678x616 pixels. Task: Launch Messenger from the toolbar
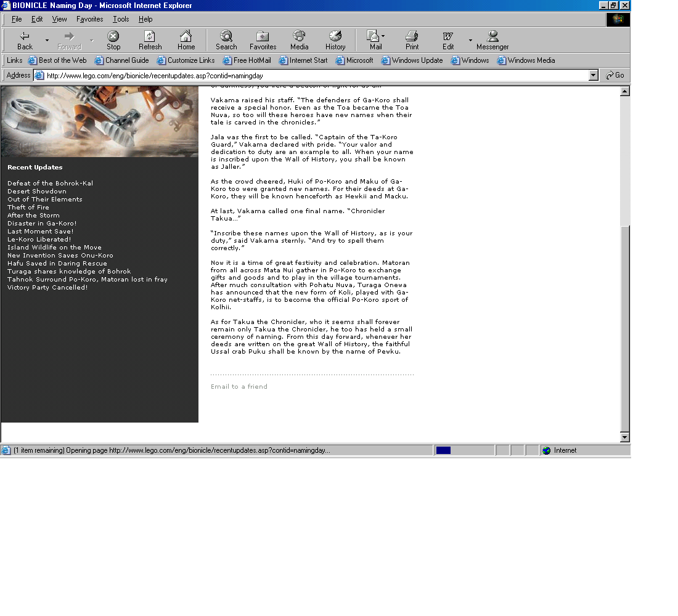coord(492,40)
